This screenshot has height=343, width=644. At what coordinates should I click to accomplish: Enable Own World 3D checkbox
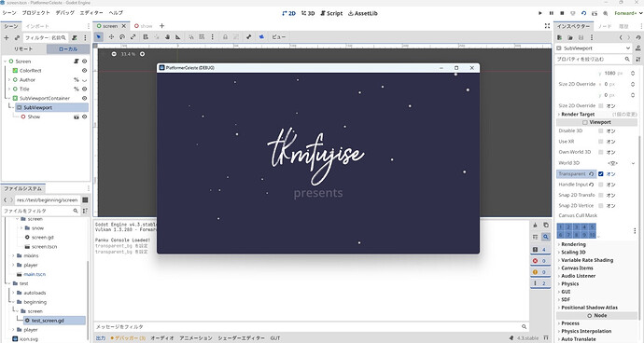(601, 152)
